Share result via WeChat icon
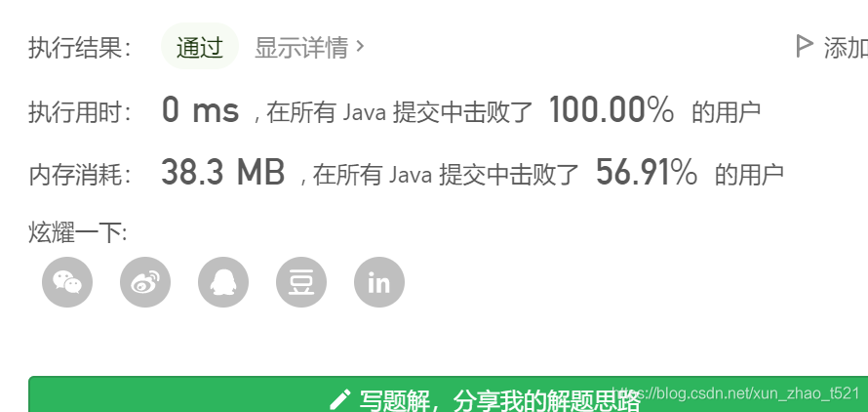868x412 pixels. 67,282
